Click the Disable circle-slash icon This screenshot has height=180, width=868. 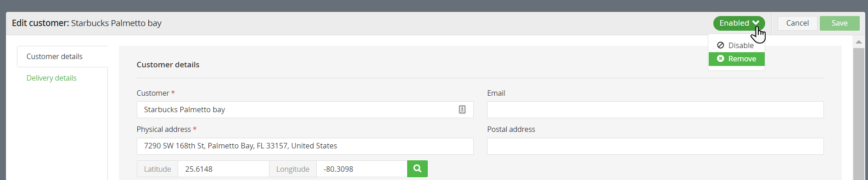[721, 45]
